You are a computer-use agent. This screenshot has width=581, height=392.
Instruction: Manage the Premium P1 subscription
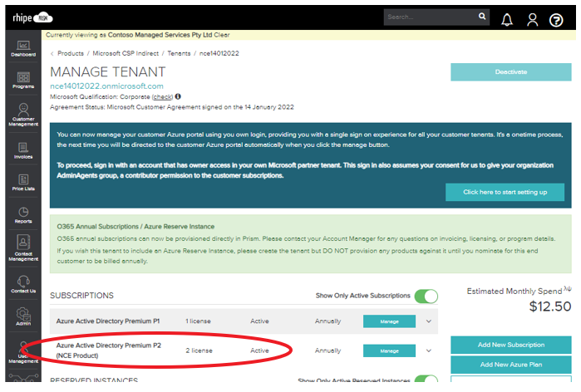(x=389, y=321)
